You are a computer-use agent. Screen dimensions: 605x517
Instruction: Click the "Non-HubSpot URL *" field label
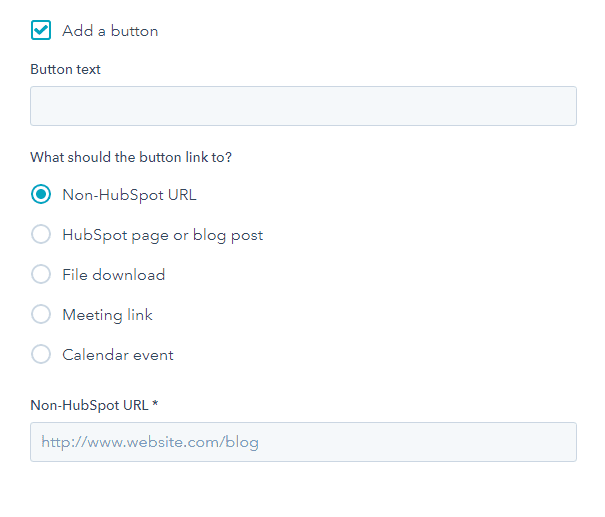(90, 405)
